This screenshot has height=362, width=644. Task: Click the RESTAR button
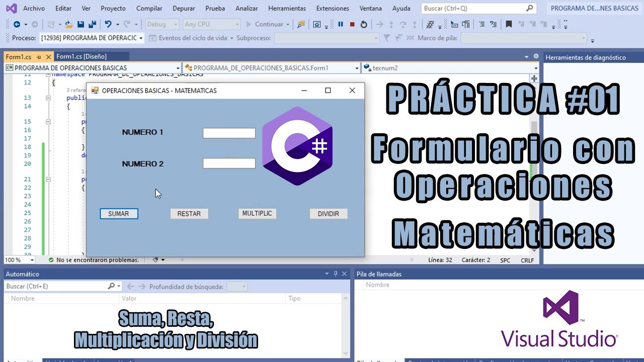tap(189, 214)
